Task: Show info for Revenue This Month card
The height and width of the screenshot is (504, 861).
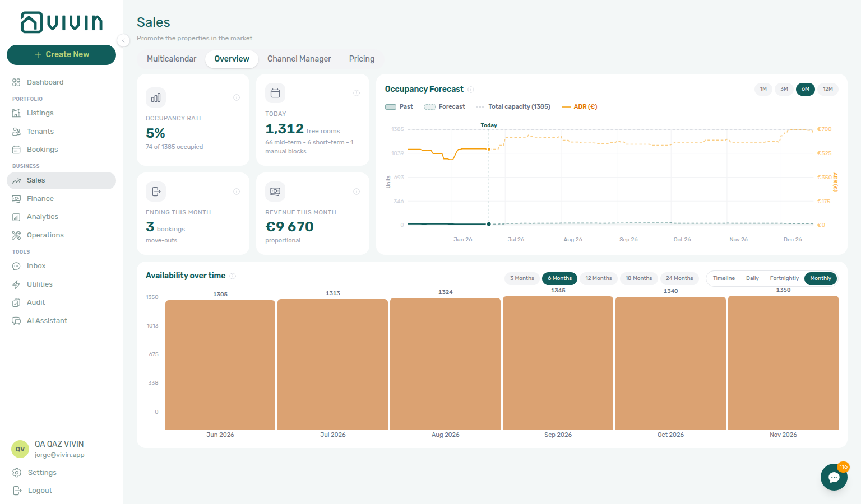Action: [357, 192]
